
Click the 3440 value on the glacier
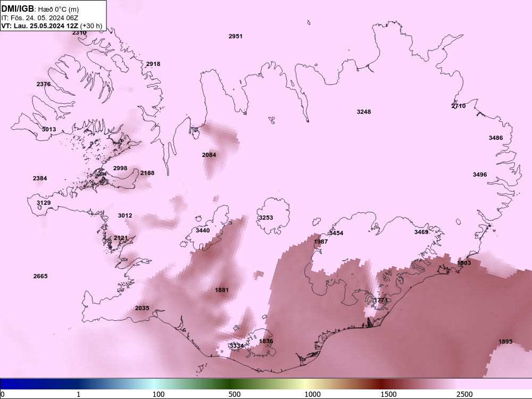tap(203, 231)
